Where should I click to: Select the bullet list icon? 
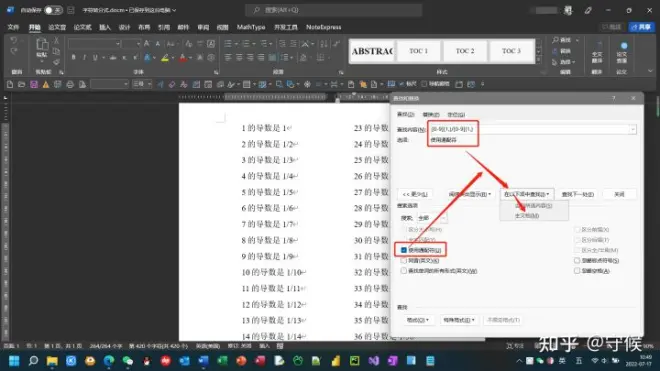(228, 43)
